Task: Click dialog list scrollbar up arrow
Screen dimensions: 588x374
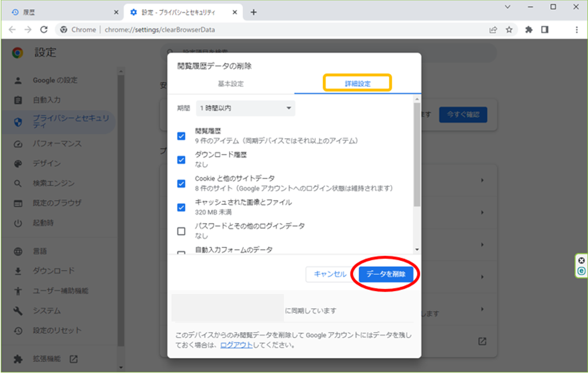Action: [417, 100]
